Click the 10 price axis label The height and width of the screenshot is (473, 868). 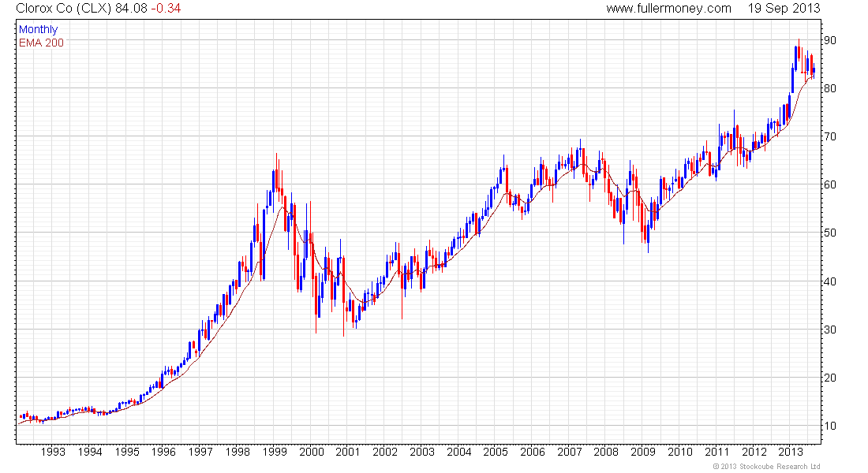coord(830,426)
